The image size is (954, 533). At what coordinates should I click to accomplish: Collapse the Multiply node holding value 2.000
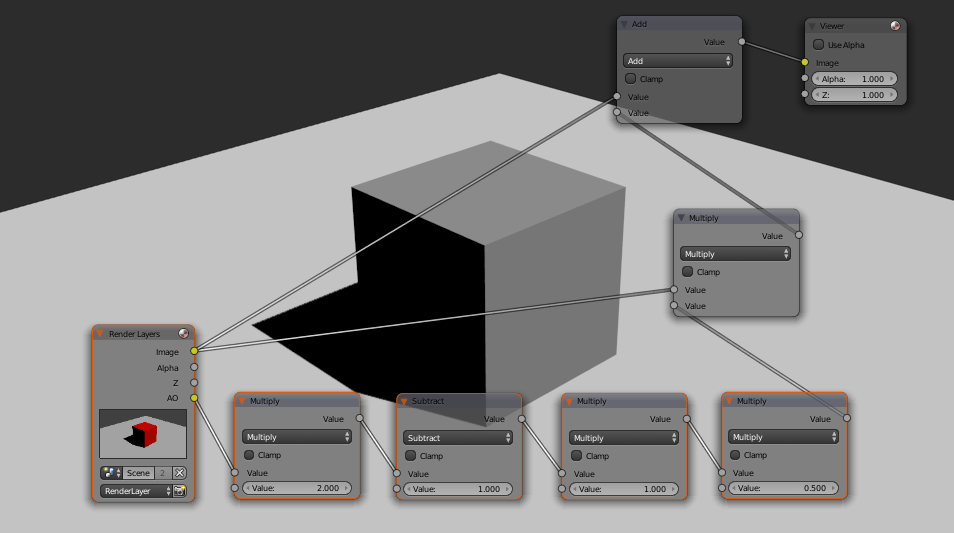(242, 401)
